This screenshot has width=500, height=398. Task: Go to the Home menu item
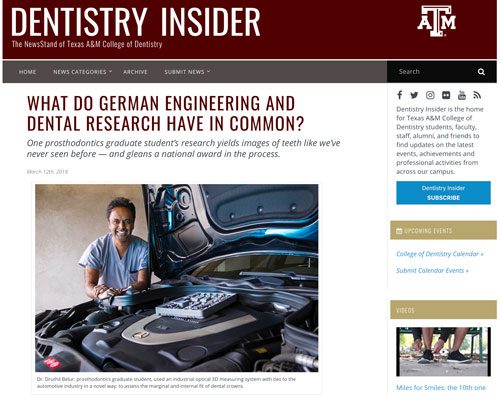pyautogui.click(x=27, y=72)
